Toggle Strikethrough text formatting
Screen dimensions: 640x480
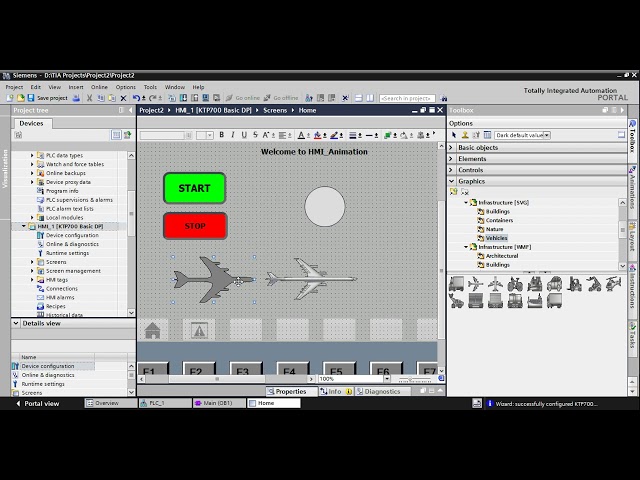pos(255,135)
